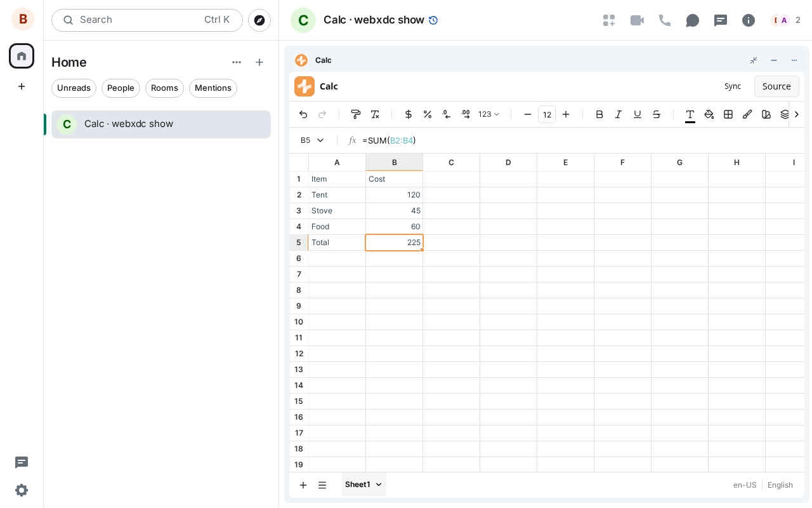Select the Rooms filter
The height and width of the screenshot is (508, 812).
(164, 88)
